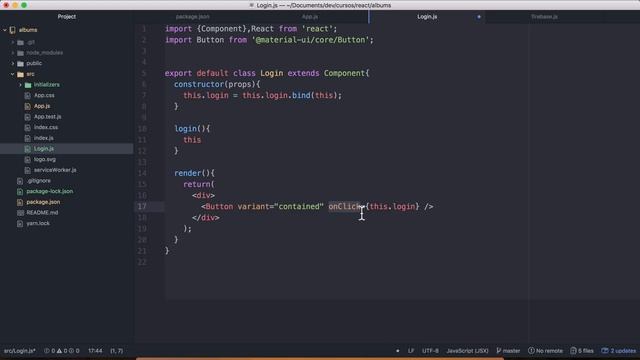This screenshot has height=360, width=640.
Task: Click the App.css file icon
Action: 27,95
